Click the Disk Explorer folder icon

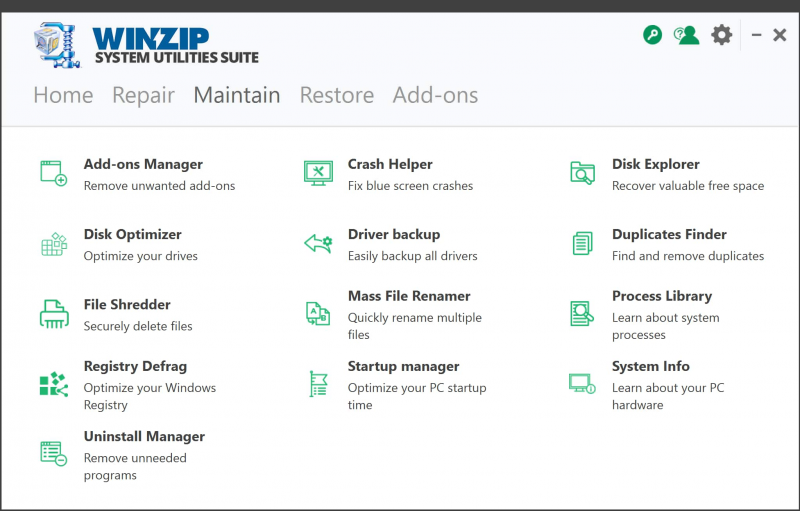[582, 173]
